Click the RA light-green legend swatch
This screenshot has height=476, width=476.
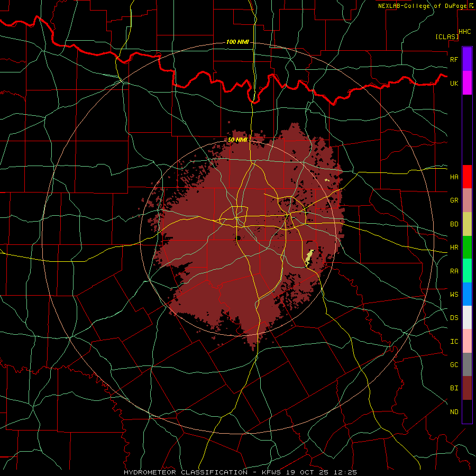[467, 271]
